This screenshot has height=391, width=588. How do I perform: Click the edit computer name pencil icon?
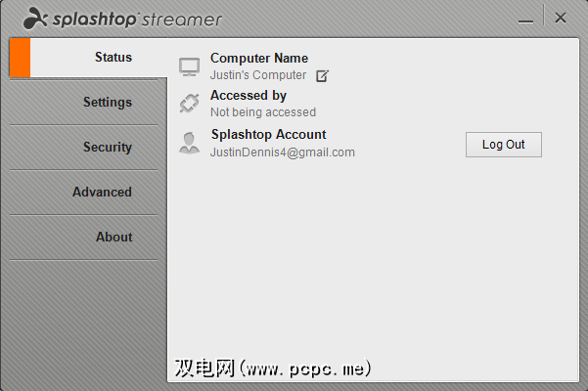pyautogui.click(x=322, y=76)
